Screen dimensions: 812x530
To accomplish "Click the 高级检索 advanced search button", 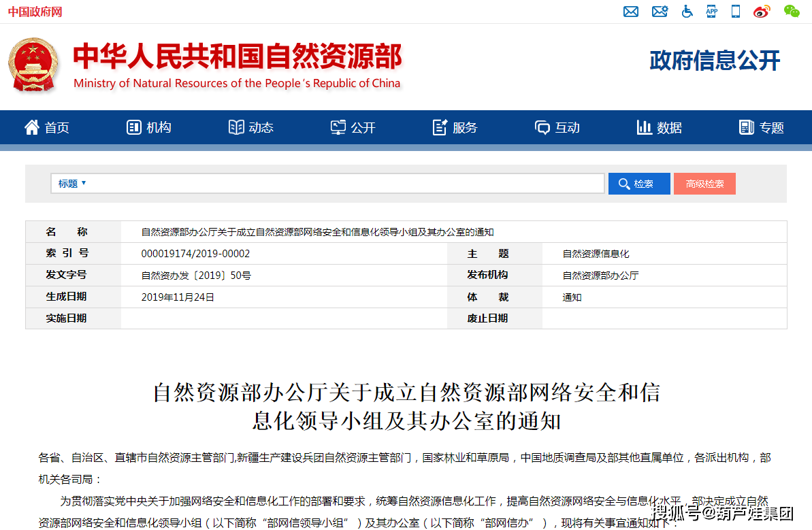I will 704,184.
